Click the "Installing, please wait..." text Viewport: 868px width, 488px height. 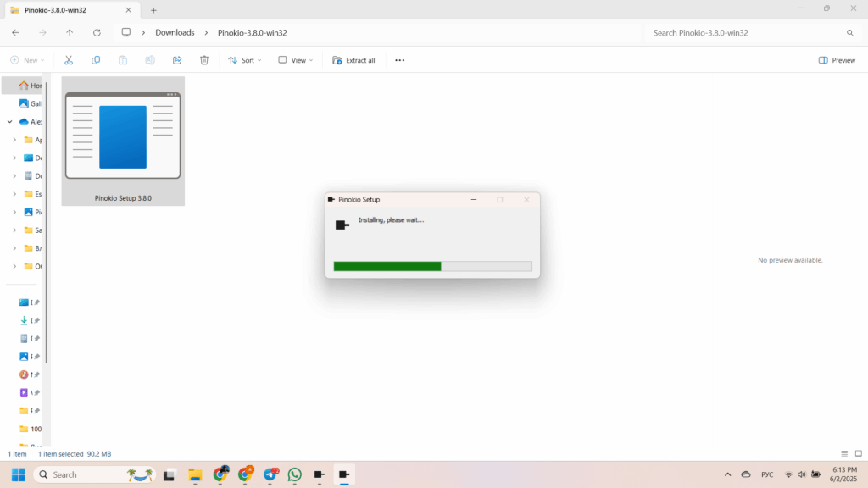[x=392, y=219]
